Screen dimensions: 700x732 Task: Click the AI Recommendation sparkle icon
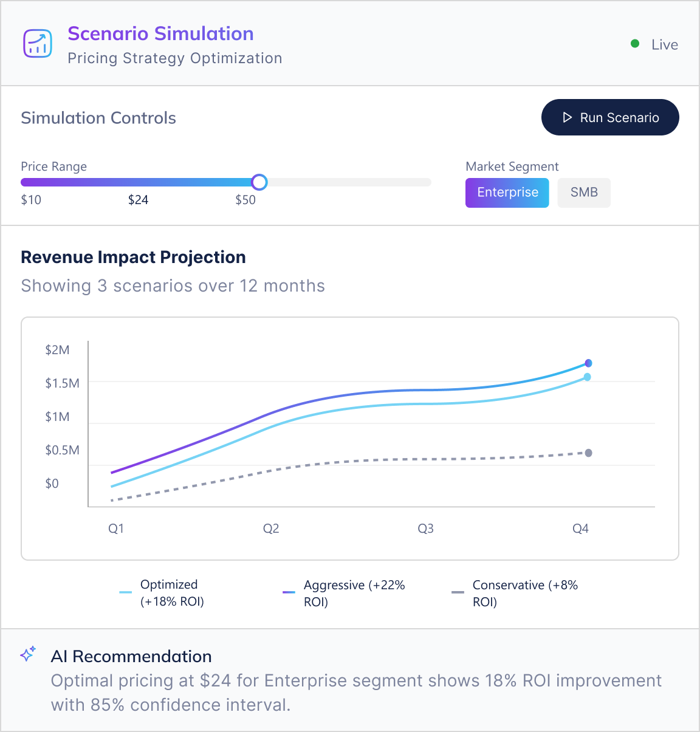28,654
